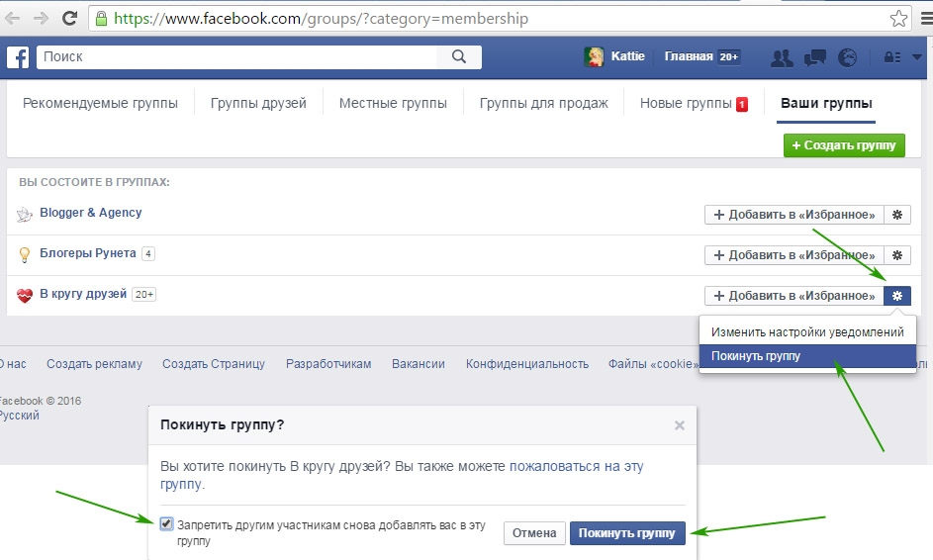This screenshot has height=560, width=933.
Task: Add Blogger & Agency to Избранное
Action: (x=793, y=215)
